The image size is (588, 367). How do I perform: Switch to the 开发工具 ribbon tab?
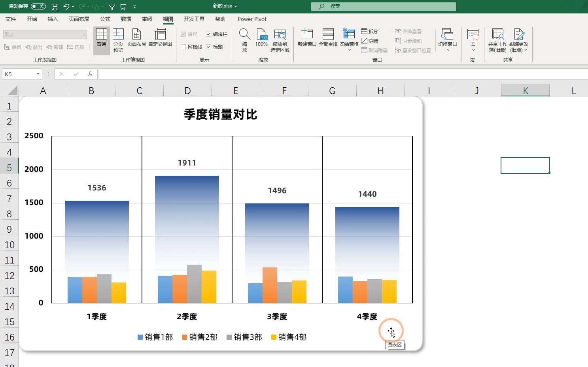coord(193,19)
